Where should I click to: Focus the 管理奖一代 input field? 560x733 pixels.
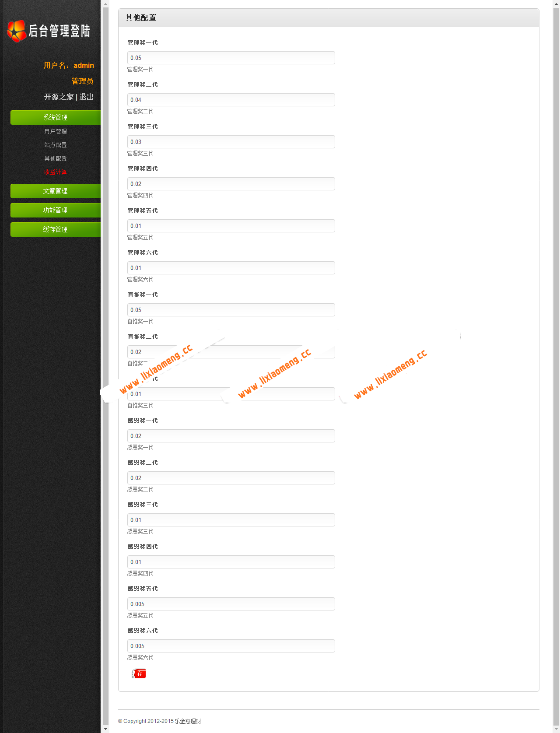231,58
